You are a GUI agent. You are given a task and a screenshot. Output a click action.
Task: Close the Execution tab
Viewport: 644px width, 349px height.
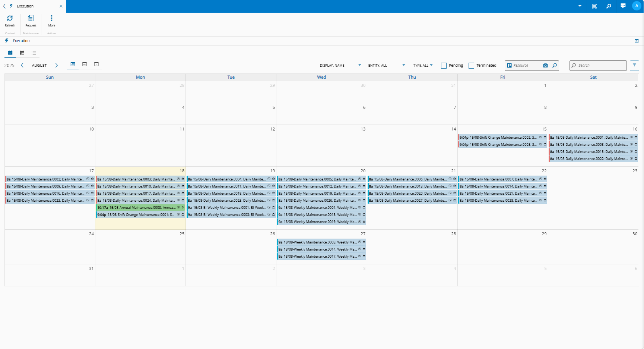point(61,6)
